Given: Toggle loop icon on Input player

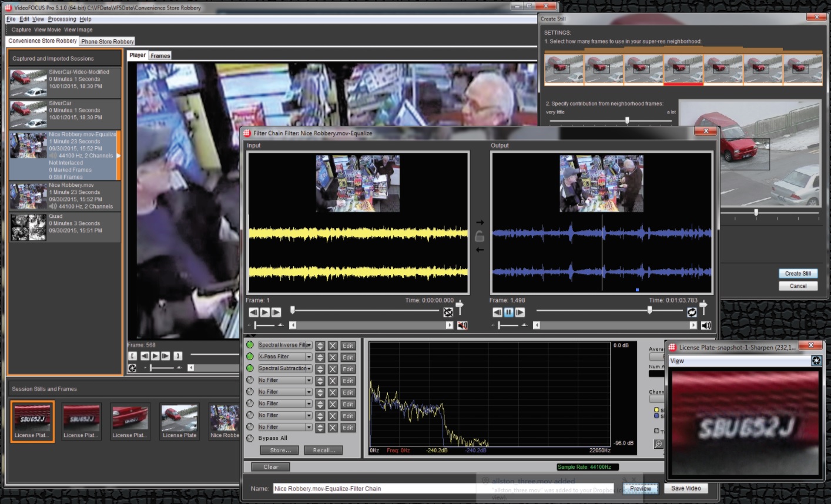Looking at the screenshot, I should click(448, 313).
